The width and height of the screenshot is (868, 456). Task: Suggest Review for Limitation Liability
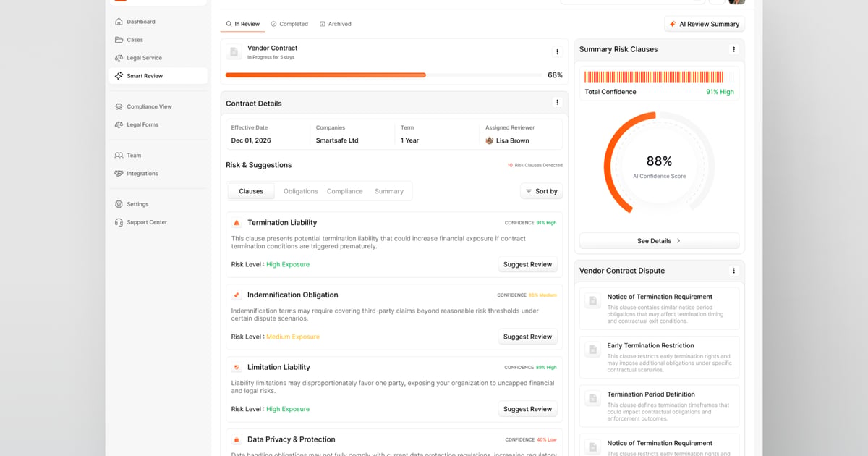point(527,409)
